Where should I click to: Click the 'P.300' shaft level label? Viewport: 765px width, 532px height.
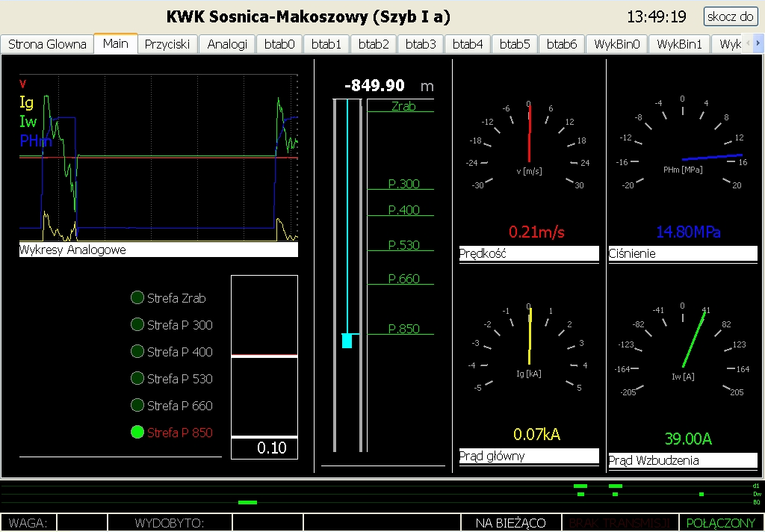coord(404,184)
